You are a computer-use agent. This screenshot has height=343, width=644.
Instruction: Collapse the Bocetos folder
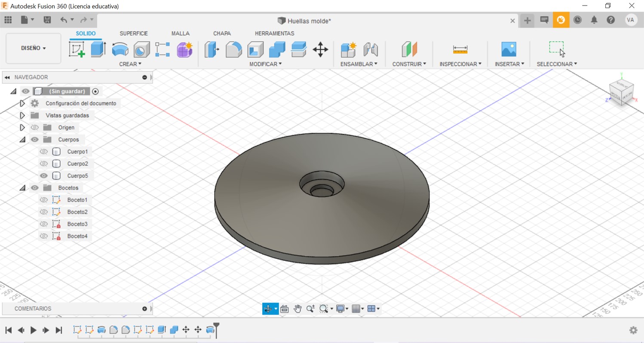(x=22, y=188)
